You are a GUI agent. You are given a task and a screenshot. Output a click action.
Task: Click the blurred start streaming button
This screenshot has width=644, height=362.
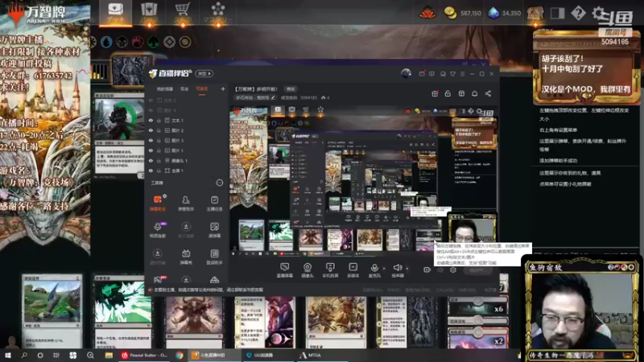point(478,270)
